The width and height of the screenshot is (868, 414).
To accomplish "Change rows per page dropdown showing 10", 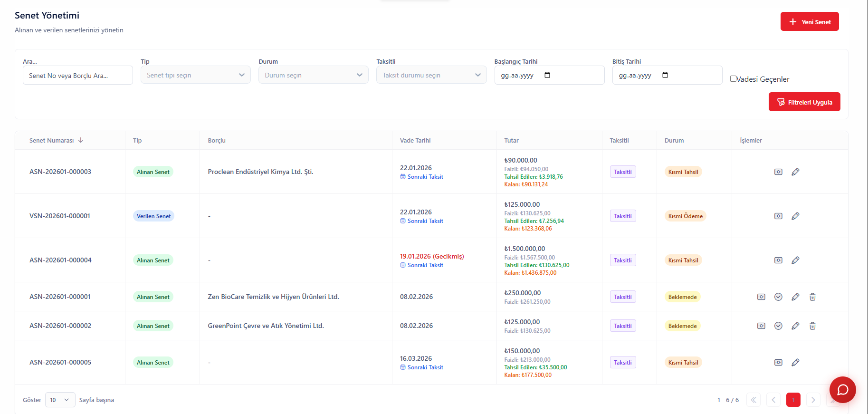I will (60, 400).
